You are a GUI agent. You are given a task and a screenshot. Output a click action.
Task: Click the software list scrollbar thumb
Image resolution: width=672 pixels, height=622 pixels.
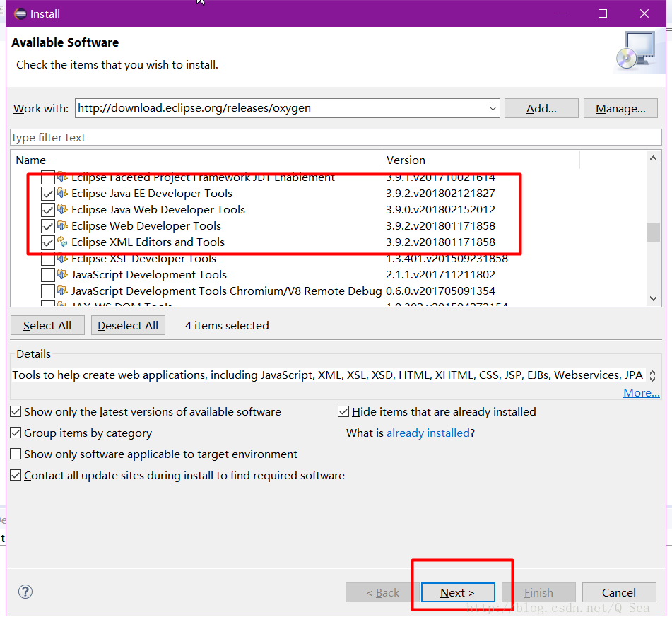tap(653, 232)
